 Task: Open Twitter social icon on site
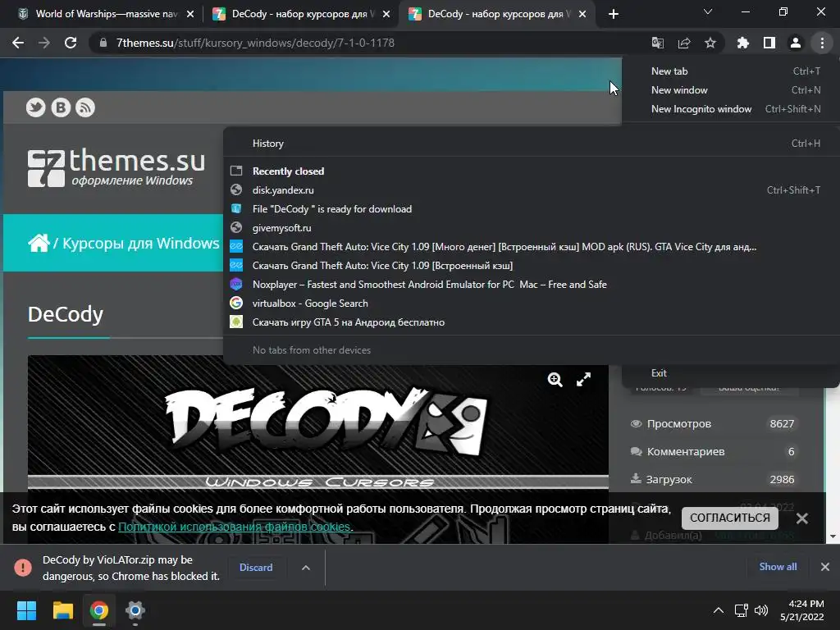tap(36, 107)
